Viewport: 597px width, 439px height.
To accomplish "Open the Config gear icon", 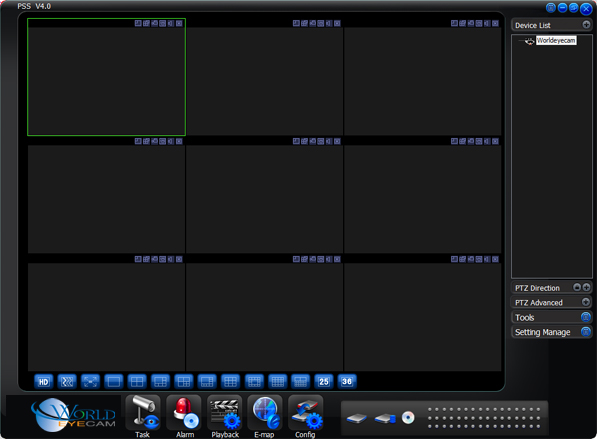I will coord(306,412).
